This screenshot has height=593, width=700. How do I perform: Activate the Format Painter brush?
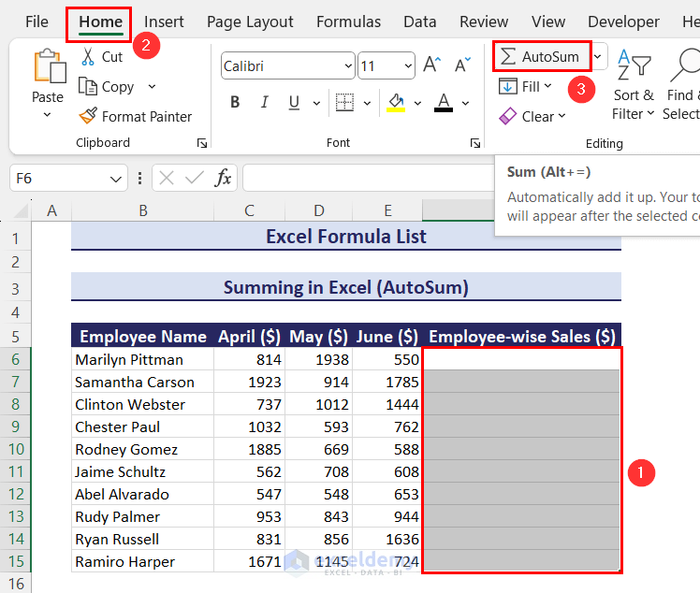[x=88, y=116]
